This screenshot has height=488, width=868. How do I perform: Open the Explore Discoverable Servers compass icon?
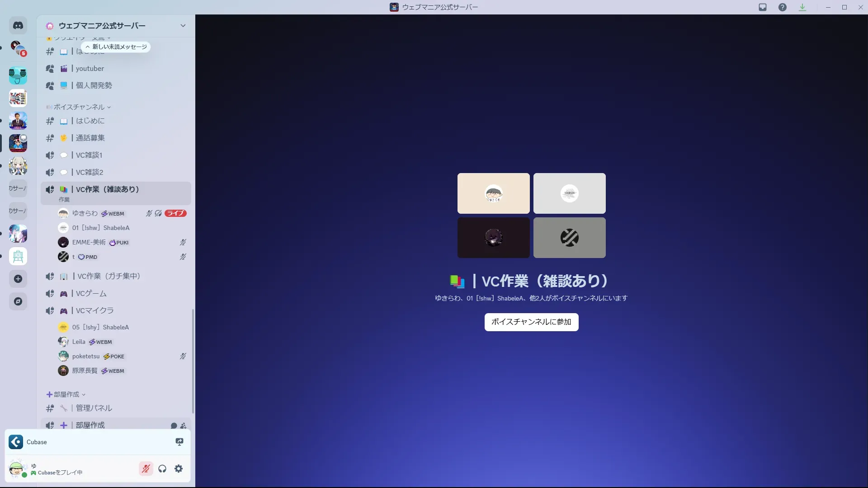[x=18, y=301]
